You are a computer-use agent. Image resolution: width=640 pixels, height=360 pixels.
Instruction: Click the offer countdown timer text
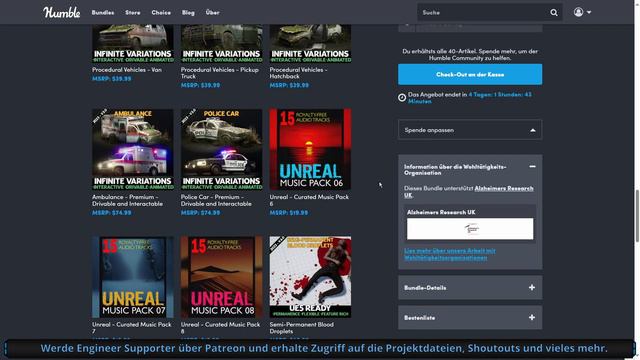(x=470, y=98)
